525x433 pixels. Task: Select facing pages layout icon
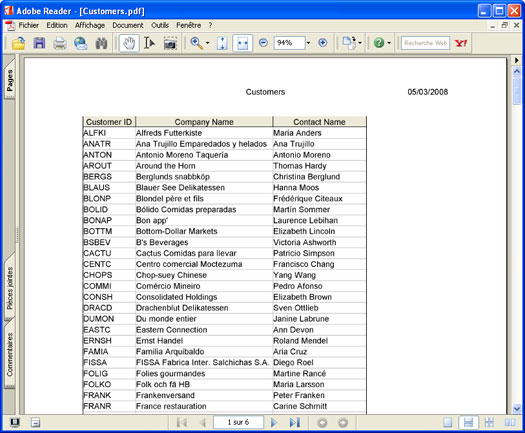click(510, 423)
